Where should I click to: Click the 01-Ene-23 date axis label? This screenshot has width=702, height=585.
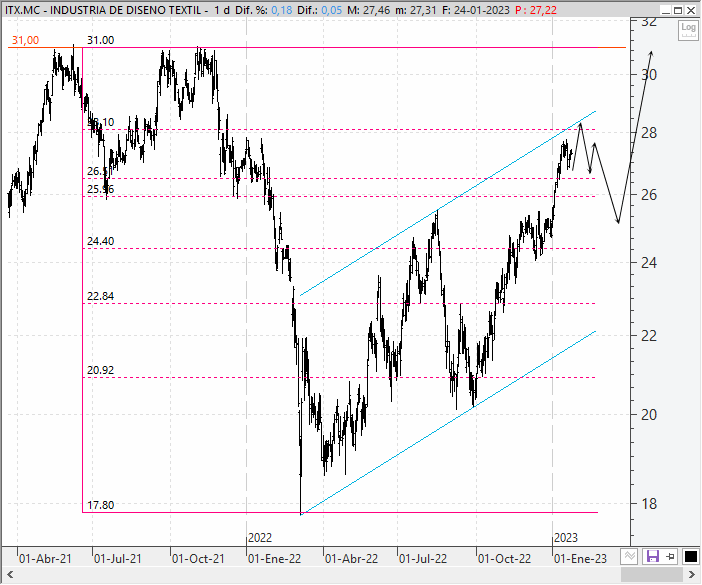pos(581,559)
